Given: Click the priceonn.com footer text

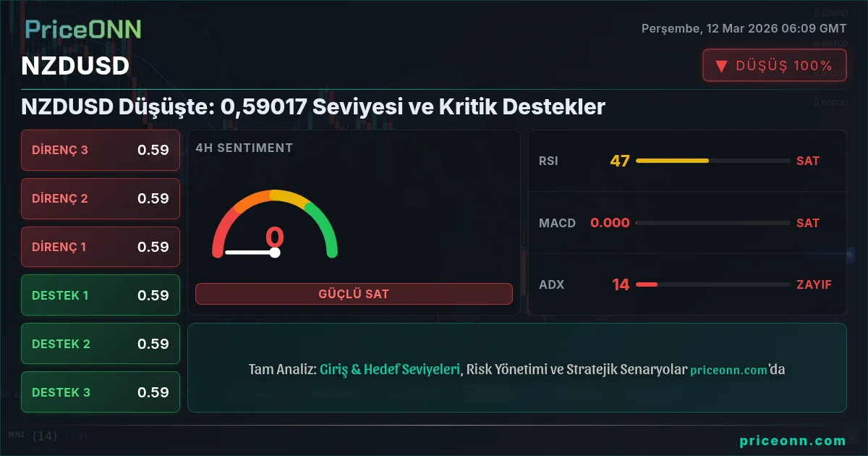Looking at the screenshot, I should coord(793,440).
